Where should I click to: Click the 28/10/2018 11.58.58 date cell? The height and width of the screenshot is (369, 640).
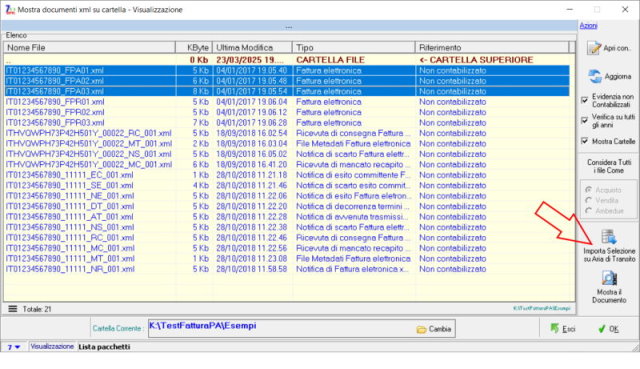click(252, 269)
